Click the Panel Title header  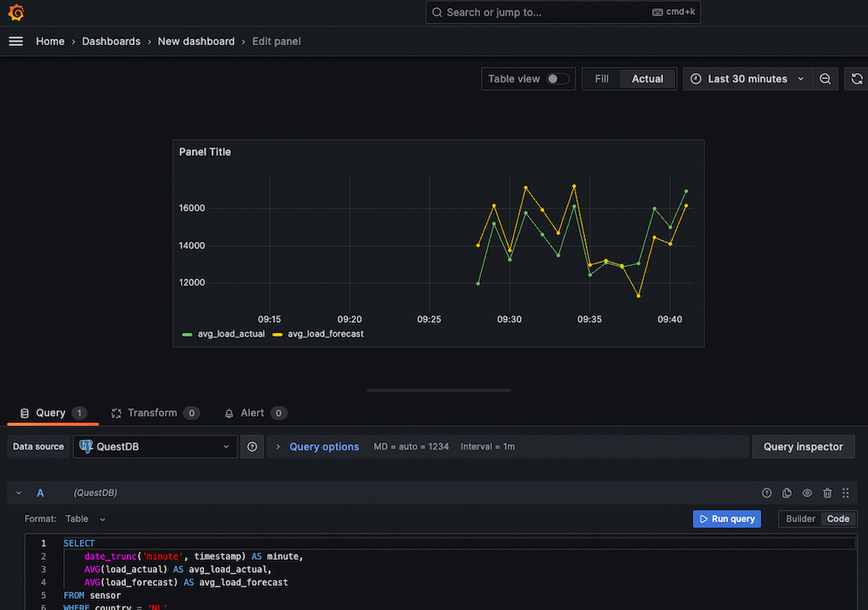pyautogui.click(x=205, y=152)
